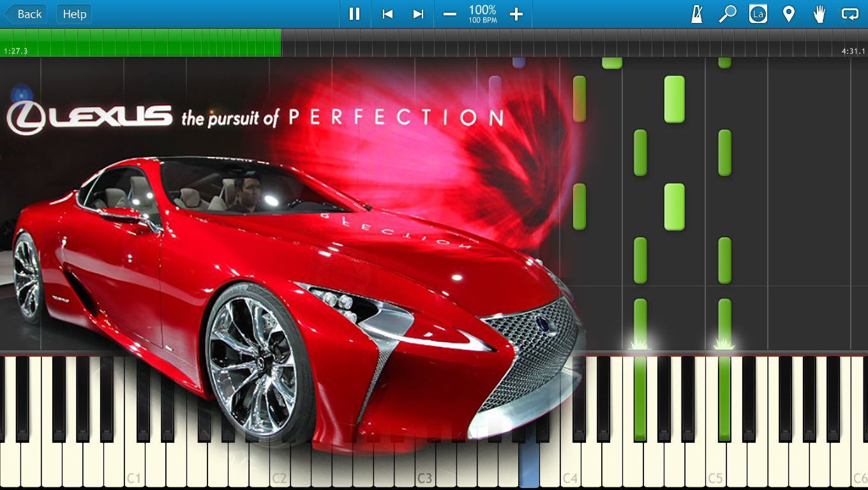Open the zoom magnifier tool
Image resolution: width=868 pixels, height=490 pixels.
728,14
